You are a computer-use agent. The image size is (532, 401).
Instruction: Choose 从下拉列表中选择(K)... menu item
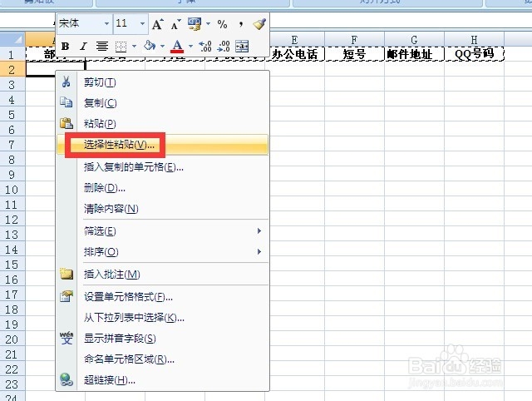point(162,318)
